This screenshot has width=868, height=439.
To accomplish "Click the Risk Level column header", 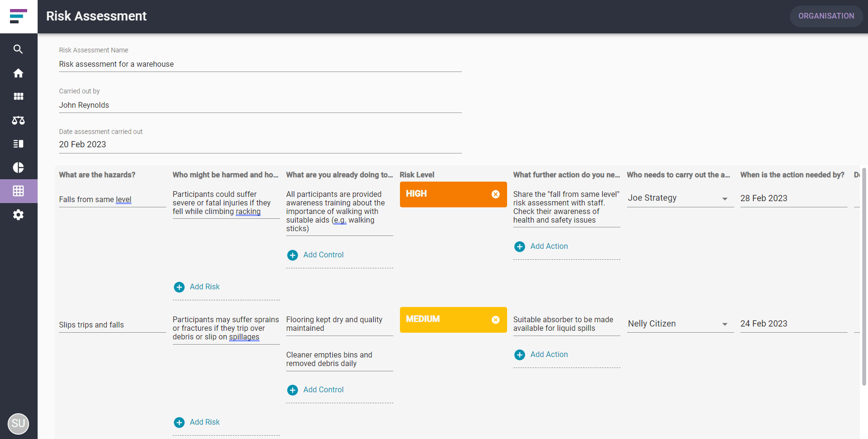I will coord(417,175).
